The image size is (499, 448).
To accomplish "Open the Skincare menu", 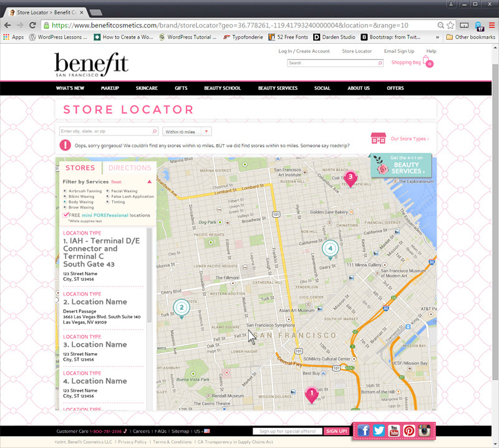I will pos(147,88).
